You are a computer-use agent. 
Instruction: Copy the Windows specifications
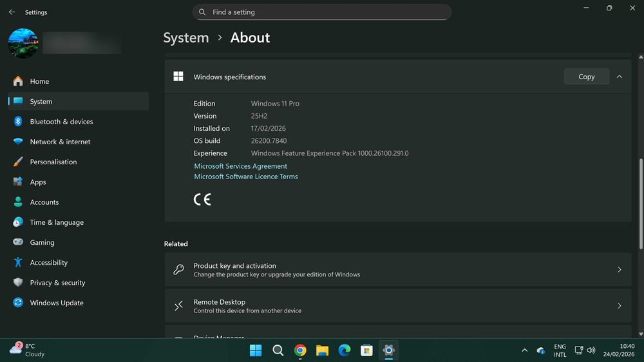[587, 77]
